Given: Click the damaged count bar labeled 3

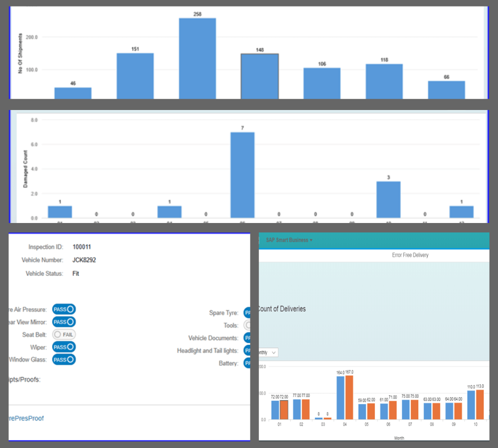Looking at the screenshot, I should [x=388, y=199].
